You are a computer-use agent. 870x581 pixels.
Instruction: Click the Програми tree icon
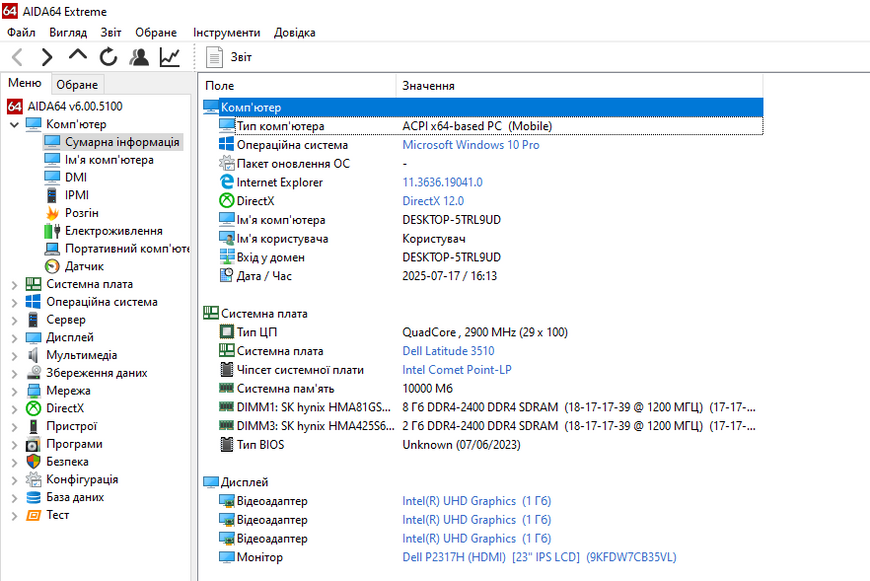pos(33,444)
